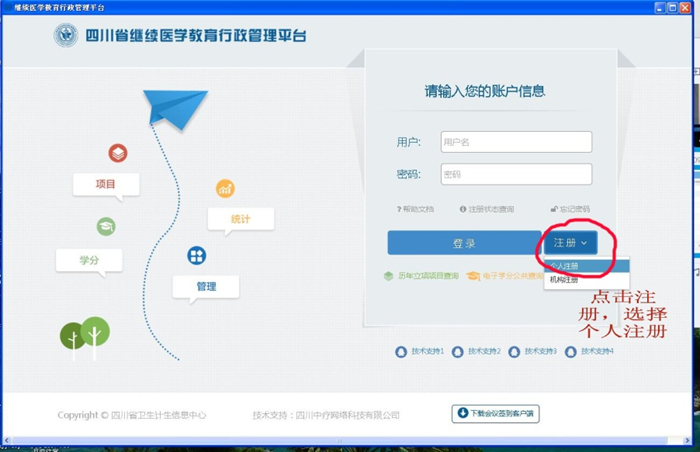Select 个人注册 from the register menu
The image size is (700, 452).
tap(566, 266)
